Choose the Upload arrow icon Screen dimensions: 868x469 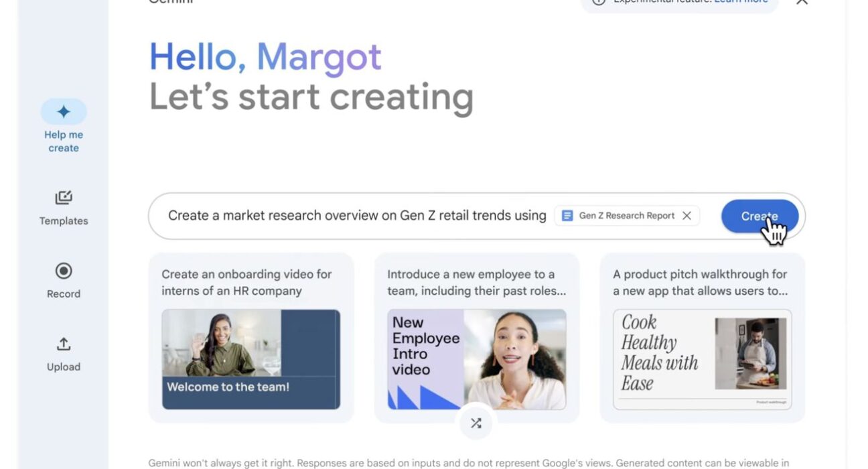pos(64,344)
